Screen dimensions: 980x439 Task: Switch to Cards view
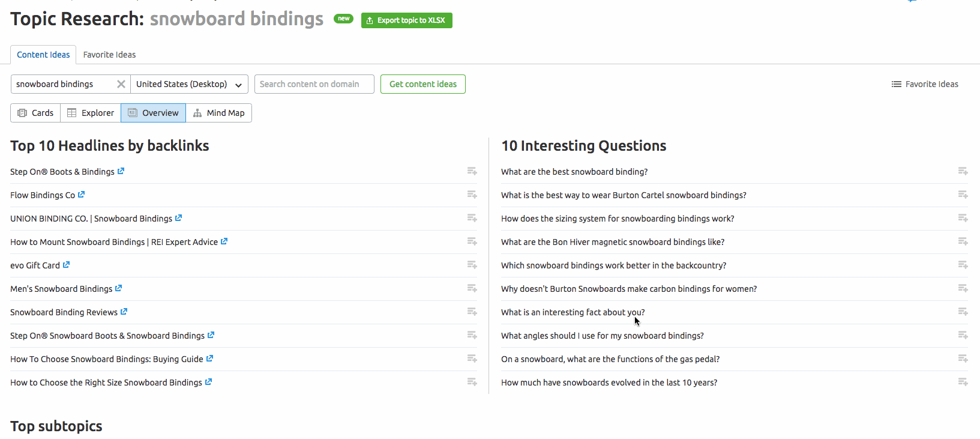click(35, 113)
